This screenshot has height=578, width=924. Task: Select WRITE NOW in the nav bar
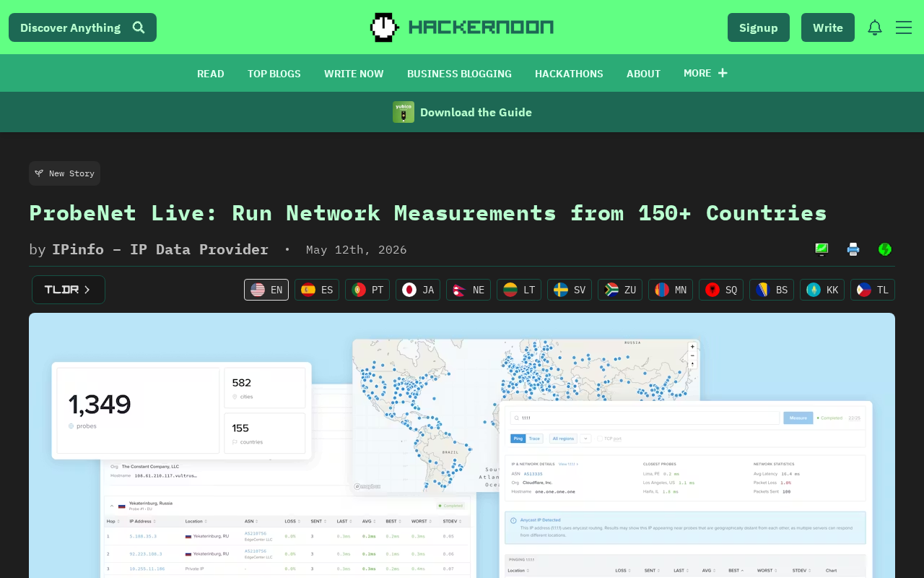[x=354, y=74]
